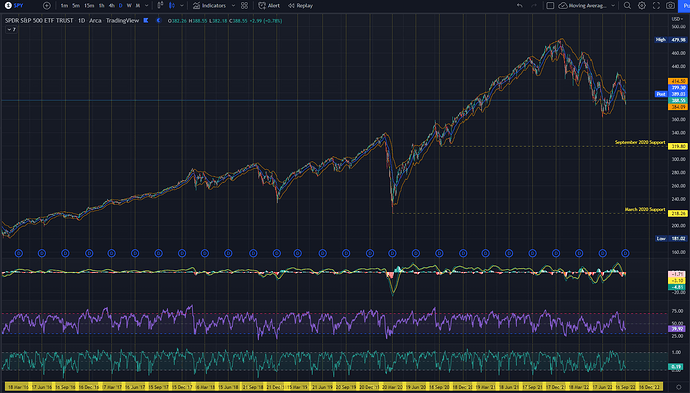Click the 39.92 RSI value tag
This screenshot has height=393, width=690.
677,329
